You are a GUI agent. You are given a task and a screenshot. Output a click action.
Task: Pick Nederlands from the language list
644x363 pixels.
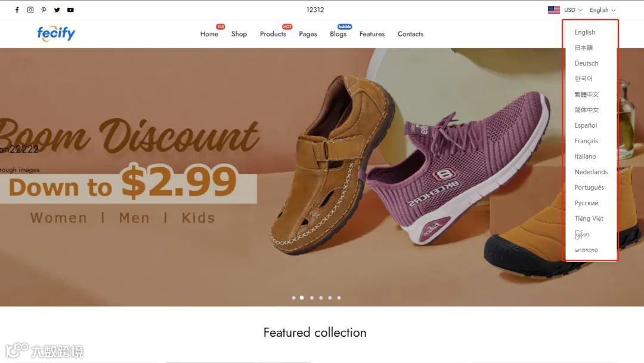coord(591,172)
